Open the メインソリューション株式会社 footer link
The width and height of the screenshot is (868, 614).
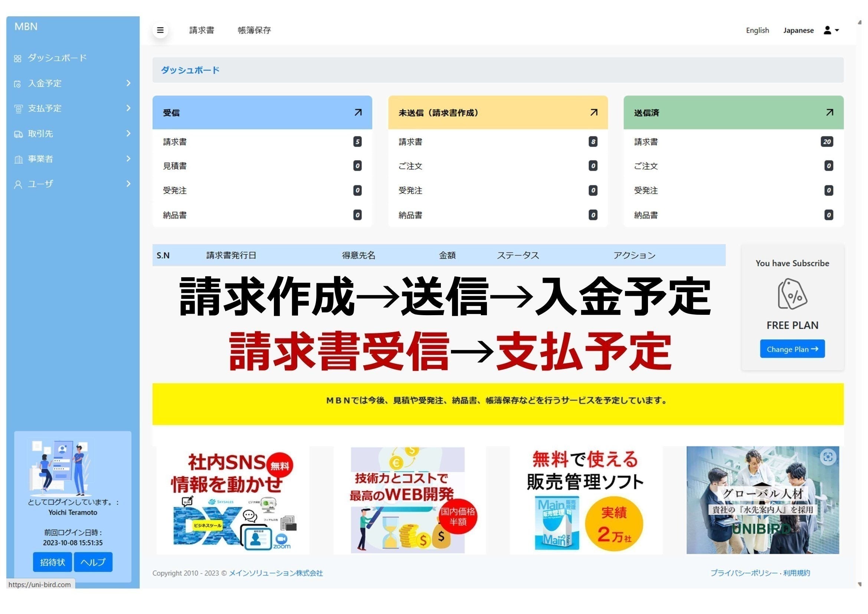(x=276, y=573)
